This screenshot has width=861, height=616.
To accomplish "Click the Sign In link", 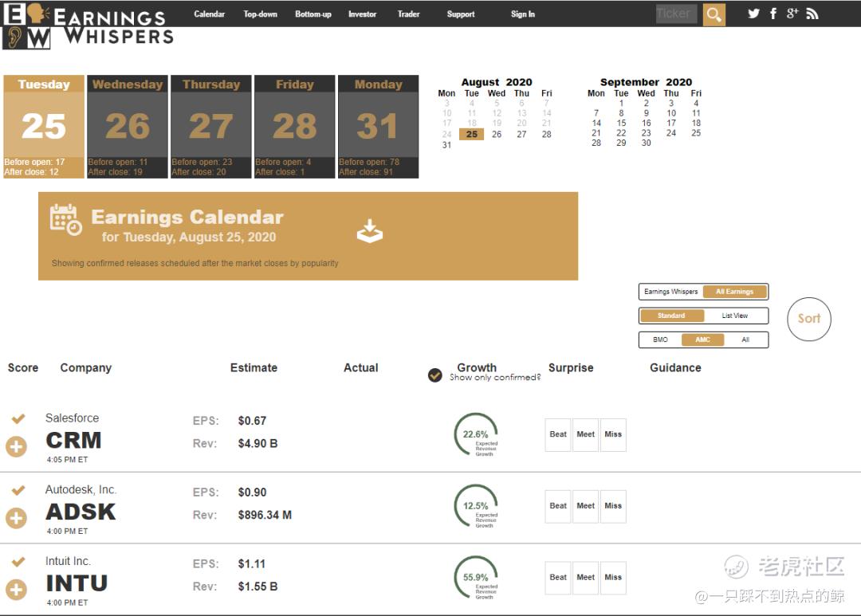I will coord(523,14).
